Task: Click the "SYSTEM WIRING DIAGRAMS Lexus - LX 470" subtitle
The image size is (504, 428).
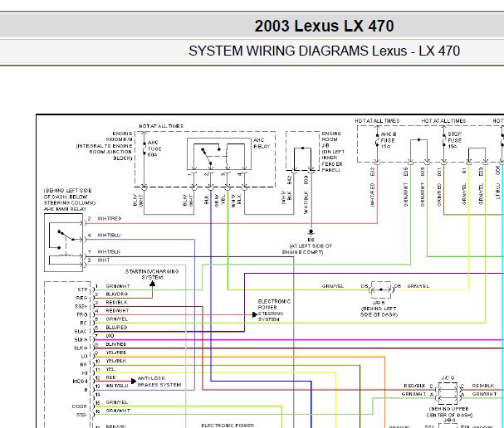Action: [x=324, y=51]
